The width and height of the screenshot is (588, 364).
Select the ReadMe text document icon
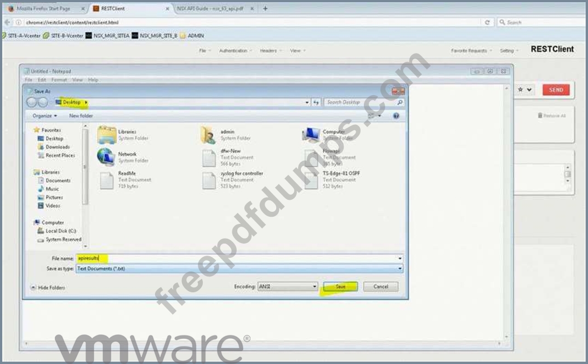(x=107, y=180)
